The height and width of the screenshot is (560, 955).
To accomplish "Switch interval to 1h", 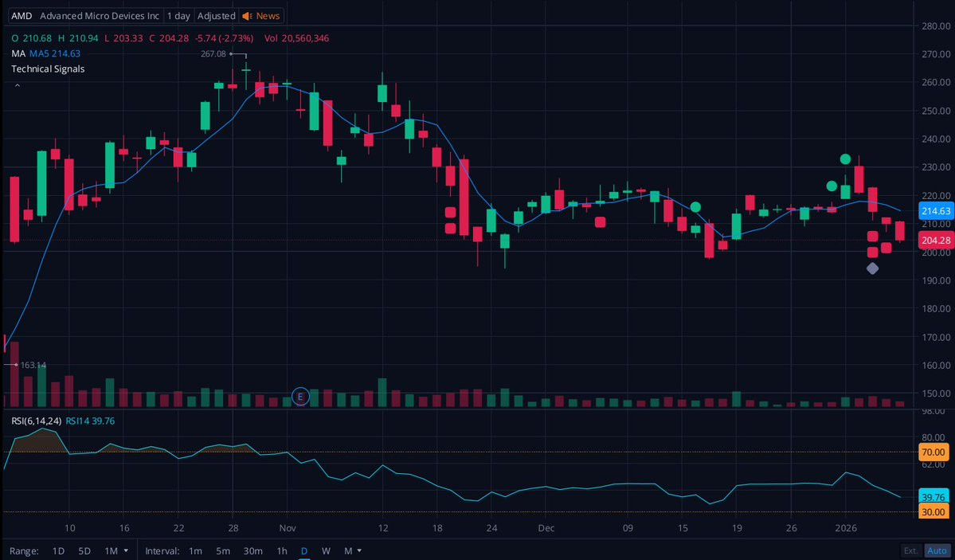I will click(282, 551).
